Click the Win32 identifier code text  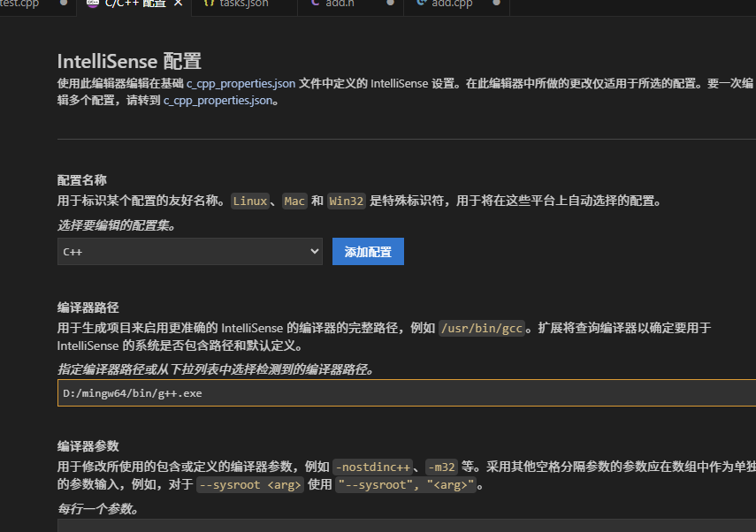click(347, 201)
